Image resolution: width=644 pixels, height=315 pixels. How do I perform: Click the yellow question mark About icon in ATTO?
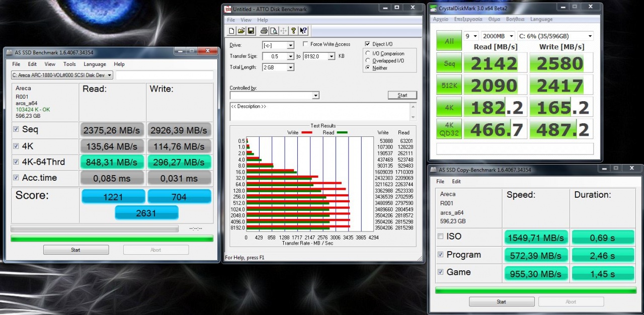294,31
